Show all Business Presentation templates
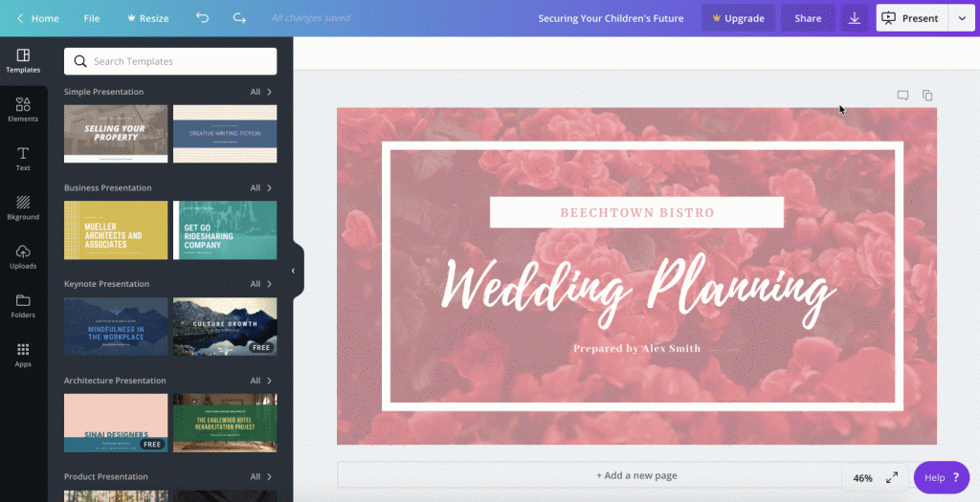This screenshot has height=502, width=980. tap(261, 188)
